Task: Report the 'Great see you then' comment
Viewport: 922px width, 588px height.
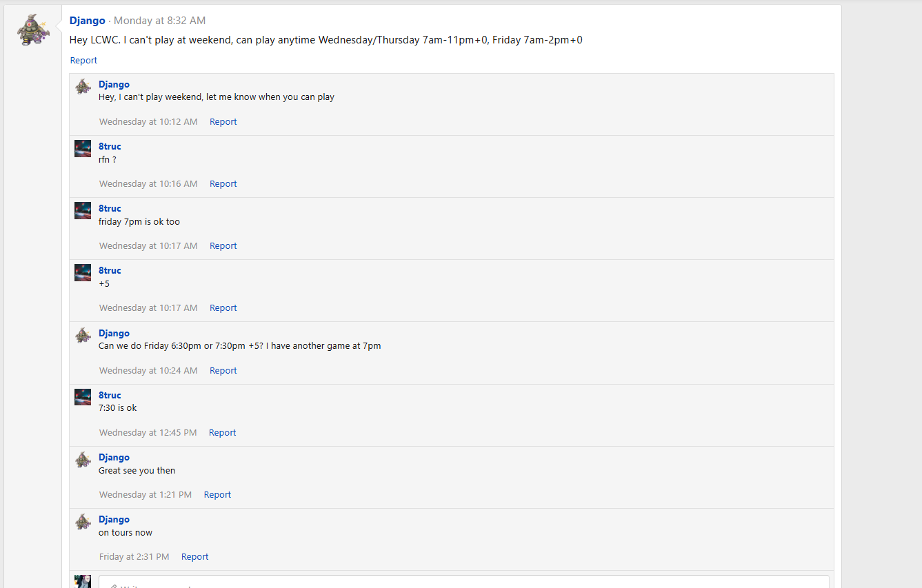Action: coord(217,495)
